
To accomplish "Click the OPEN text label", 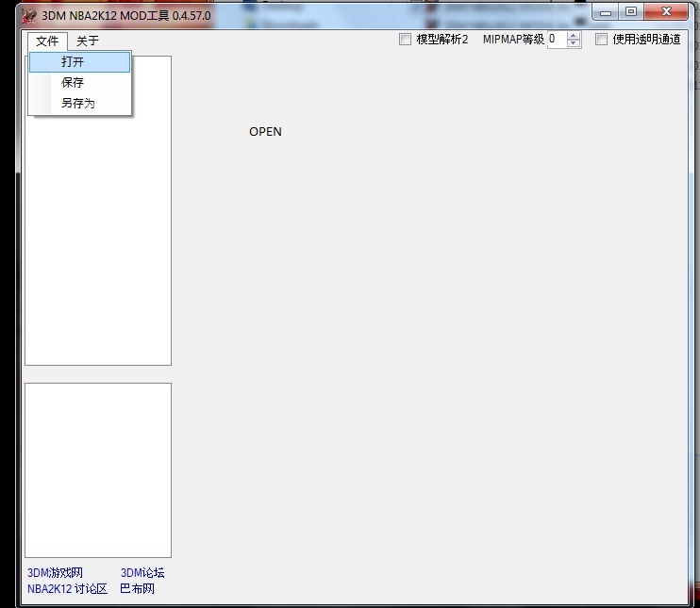I will pos(265,132).
